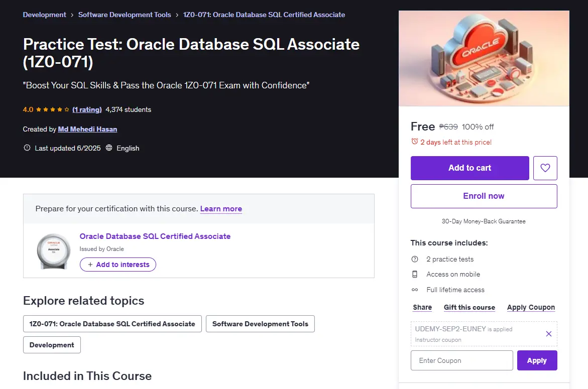Image resolution: width=588 pixels, height=389 pixels.
Task: Click the Free price label
Action: pos(423,126)
